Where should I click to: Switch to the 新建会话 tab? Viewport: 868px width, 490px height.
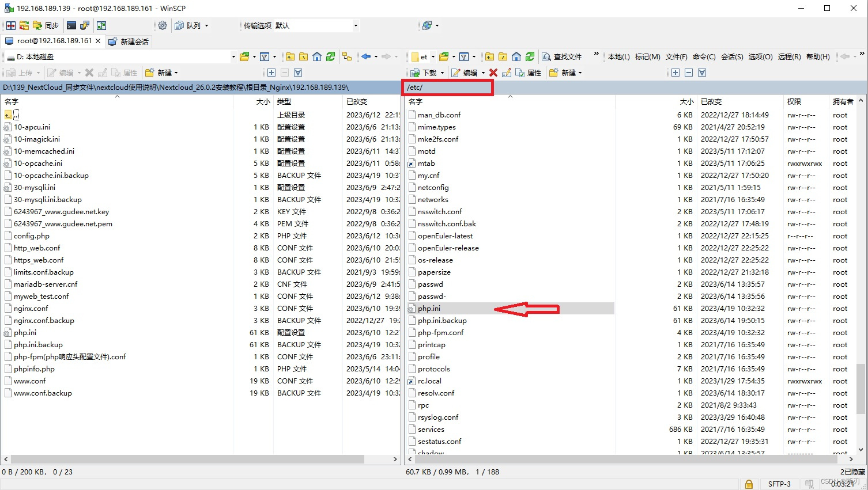tap(128, 41)
